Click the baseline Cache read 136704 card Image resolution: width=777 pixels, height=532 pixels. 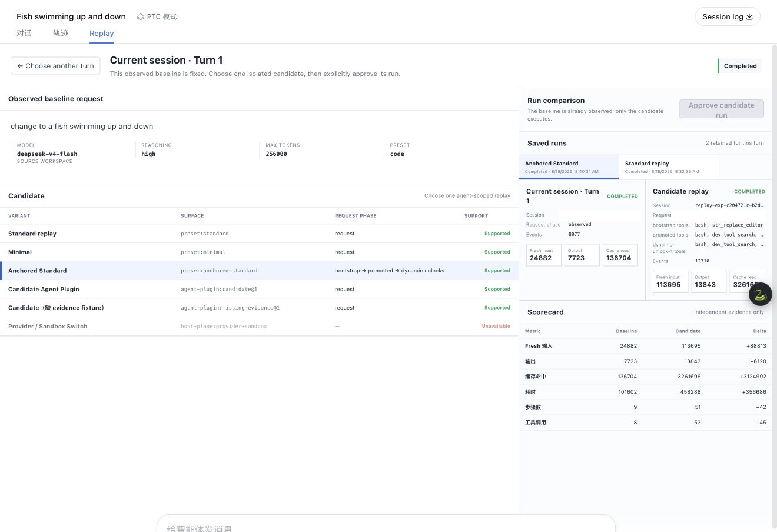(620, 255)
